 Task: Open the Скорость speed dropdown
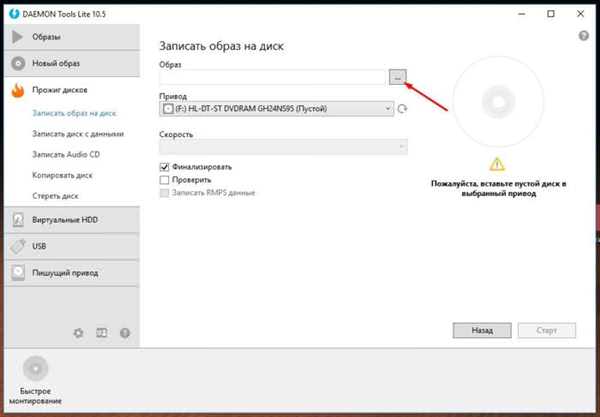(x=284, y=147)
